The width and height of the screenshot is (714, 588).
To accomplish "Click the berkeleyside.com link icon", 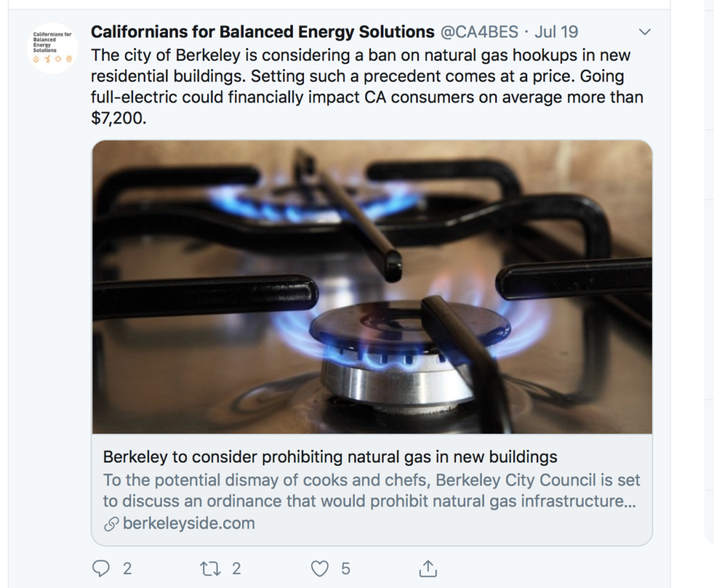I will [111, 524].
